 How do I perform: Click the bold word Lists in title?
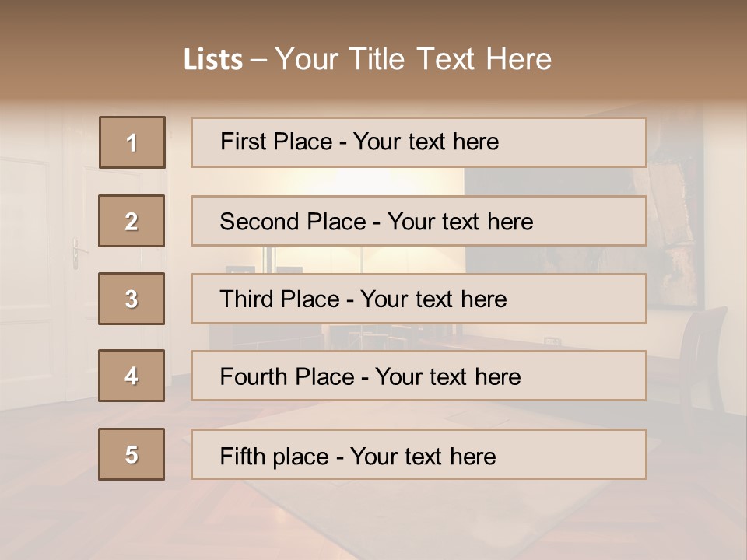coord(213,60)
